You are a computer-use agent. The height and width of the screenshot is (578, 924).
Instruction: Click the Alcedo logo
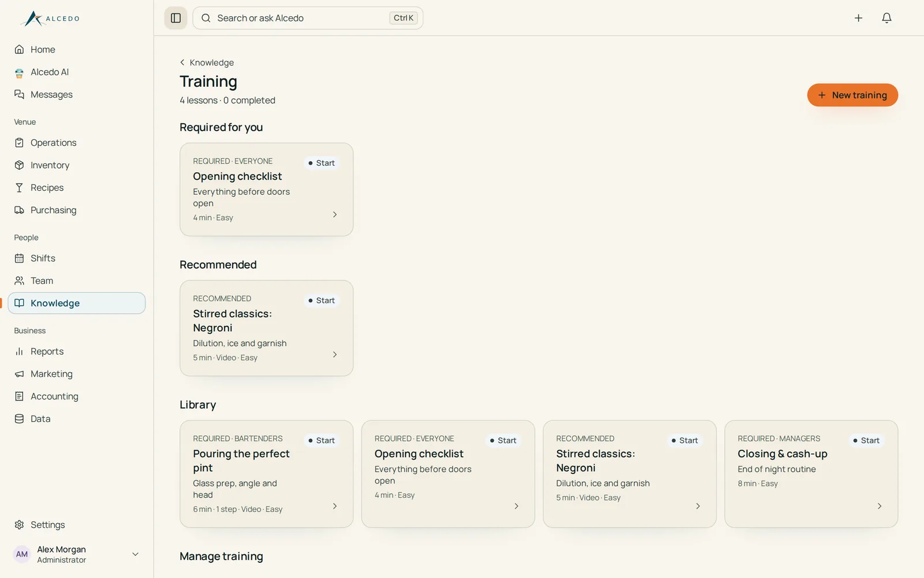pyautogui.click(x=51, y=18)
